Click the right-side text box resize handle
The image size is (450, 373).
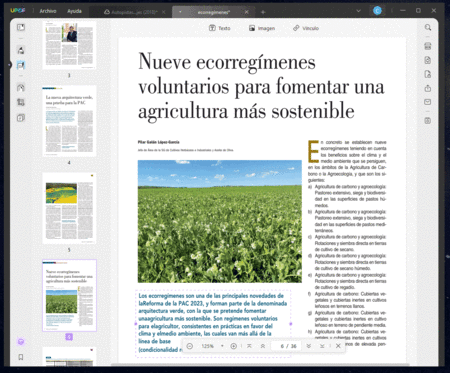[291, 324]
